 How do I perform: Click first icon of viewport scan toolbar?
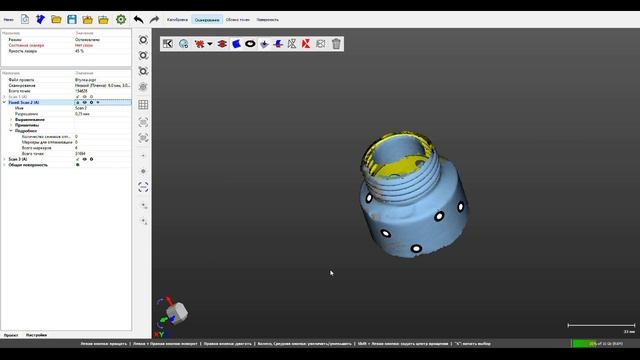[167, 44]
